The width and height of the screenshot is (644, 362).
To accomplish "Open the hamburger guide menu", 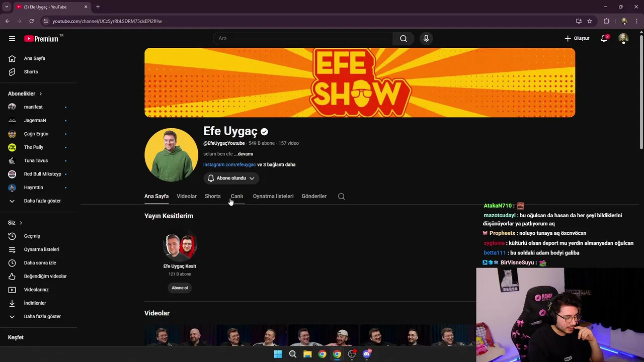I will coord(12,39).
